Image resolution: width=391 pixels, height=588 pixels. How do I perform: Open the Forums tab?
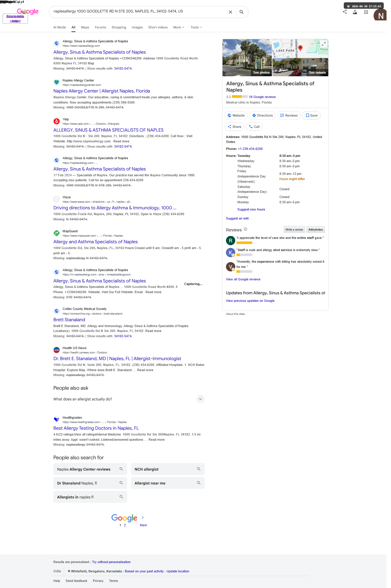click(x=100, y=27)
